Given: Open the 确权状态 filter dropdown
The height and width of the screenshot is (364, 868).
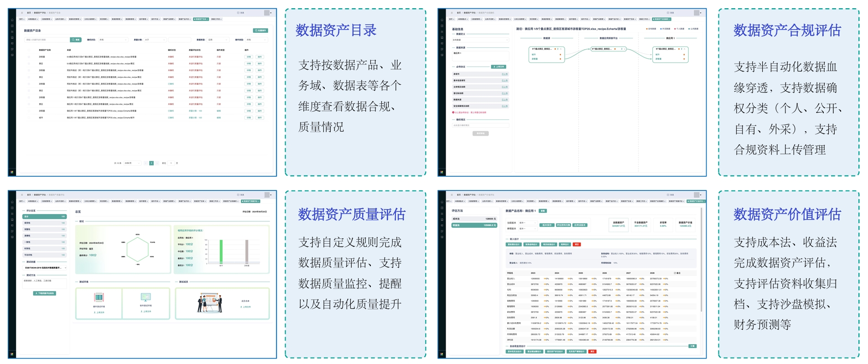Looking at the screenshot, I should point(113,40).
